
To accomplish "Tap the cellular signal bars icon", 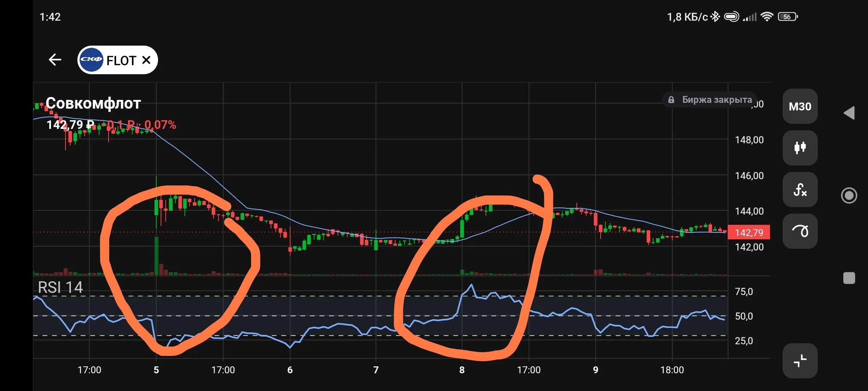I will tap(750, 17).
